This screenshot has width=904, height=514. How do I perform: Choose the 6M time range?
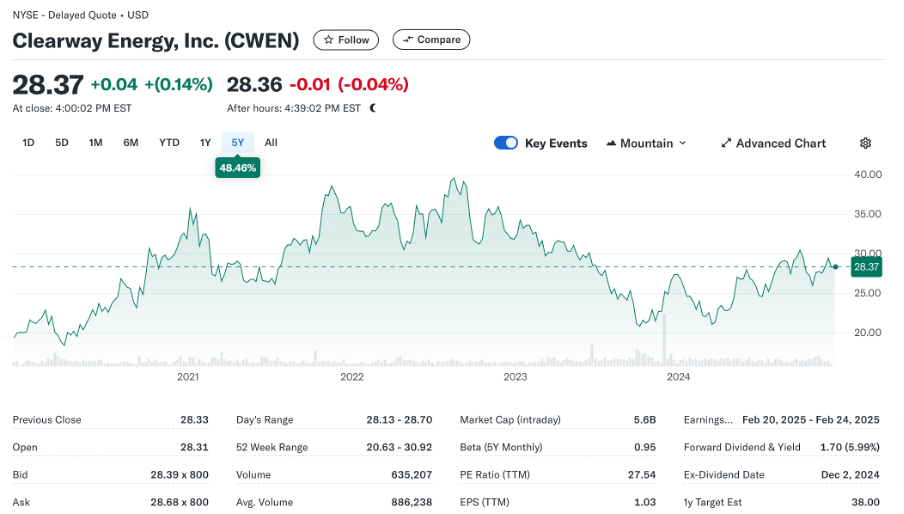coord(131,142)
